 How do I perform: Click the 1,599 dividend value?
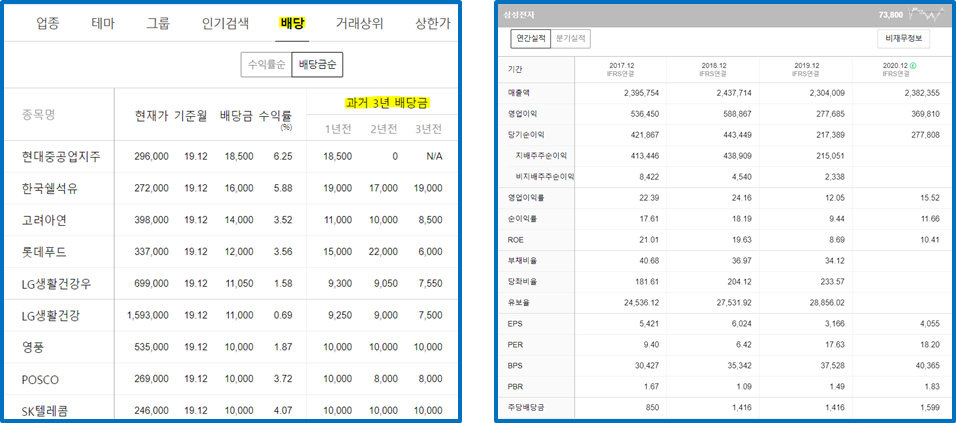(x=930, y=407)
